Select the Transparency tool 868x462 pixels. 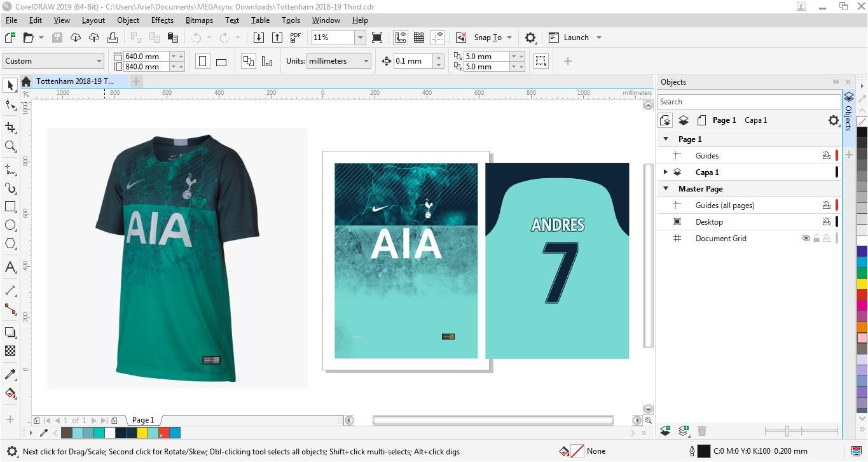coord(10,351)
